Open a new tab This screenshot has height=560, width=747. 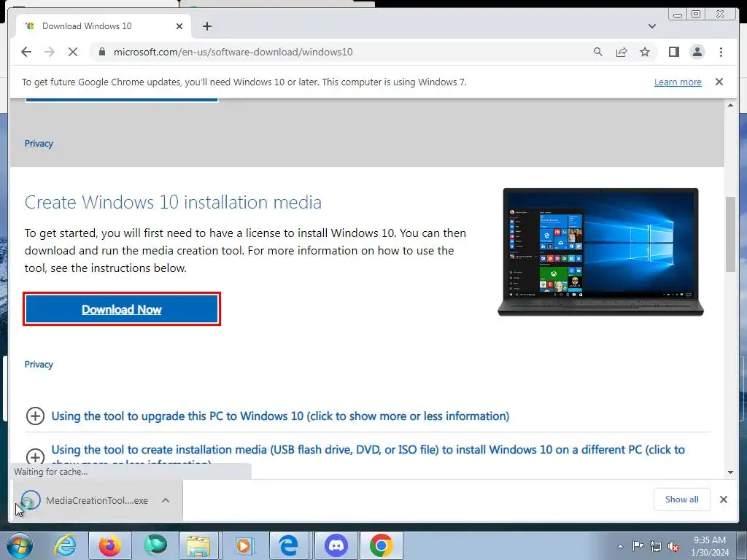coord(206,26)
